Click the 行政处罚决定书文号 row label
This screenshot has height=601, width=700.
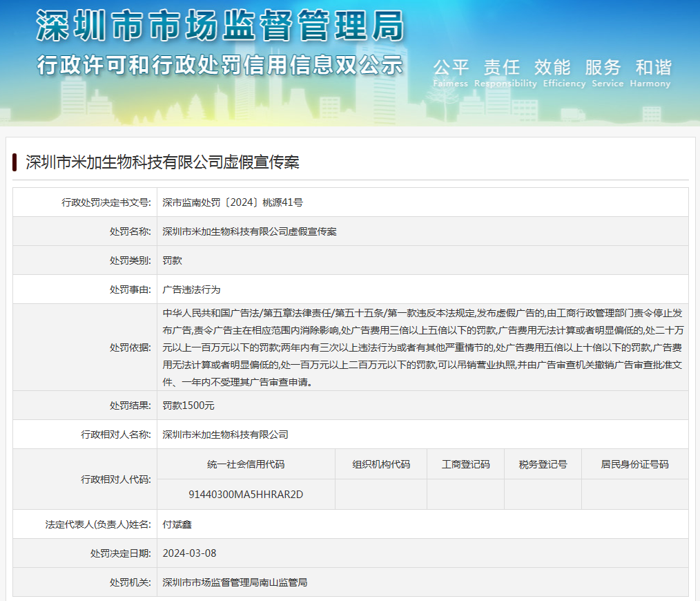[106, 202]
